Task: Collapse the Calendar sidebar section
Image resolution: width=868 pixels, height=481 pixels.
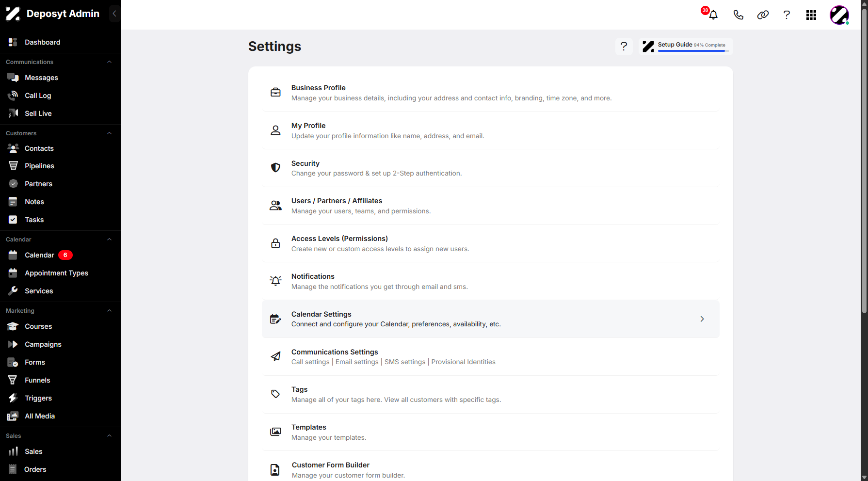Action: click(x=110, y=240)
